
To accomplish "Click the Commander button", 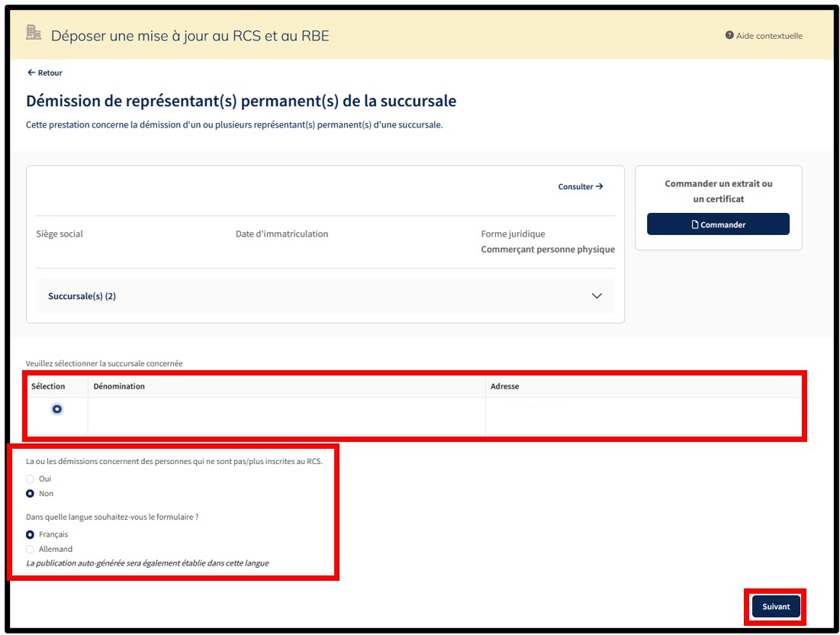I will click(718, 224).
